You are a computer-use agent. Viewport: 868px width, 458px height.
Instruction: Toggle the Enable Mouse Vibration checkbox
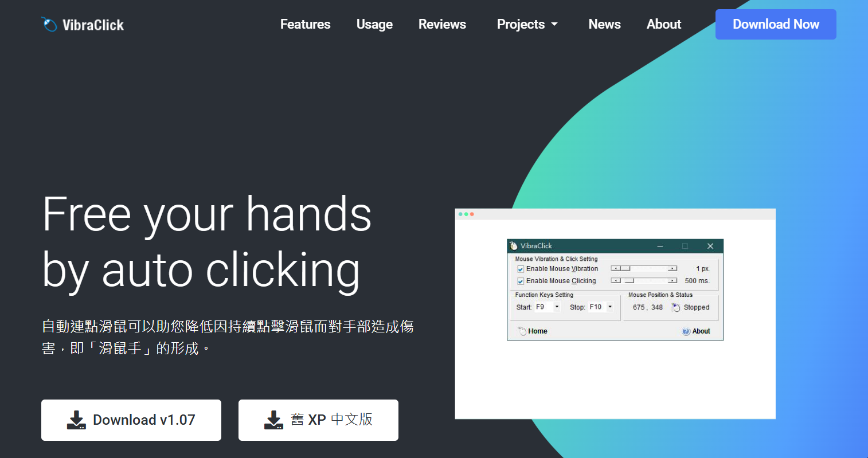click(x=521, y=269)
